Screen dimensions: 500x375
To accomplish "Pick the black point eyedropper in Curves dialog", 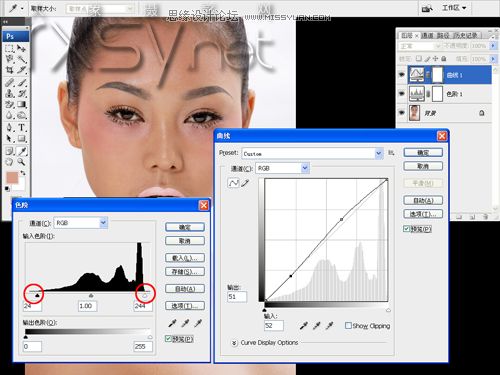I will coord(303,326).
